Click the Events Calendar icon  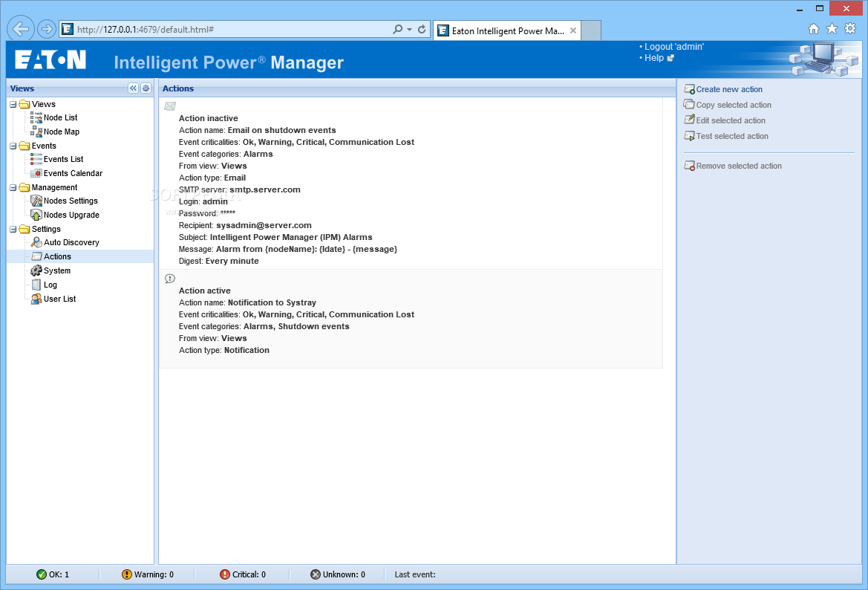[x=36, y=173]
